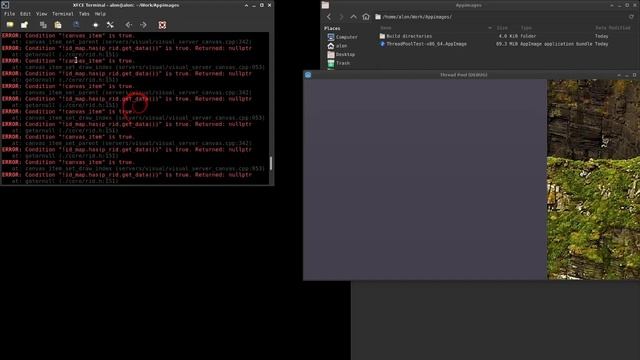Click the cliff landscape image in Thread Pool window

[593, 180]
